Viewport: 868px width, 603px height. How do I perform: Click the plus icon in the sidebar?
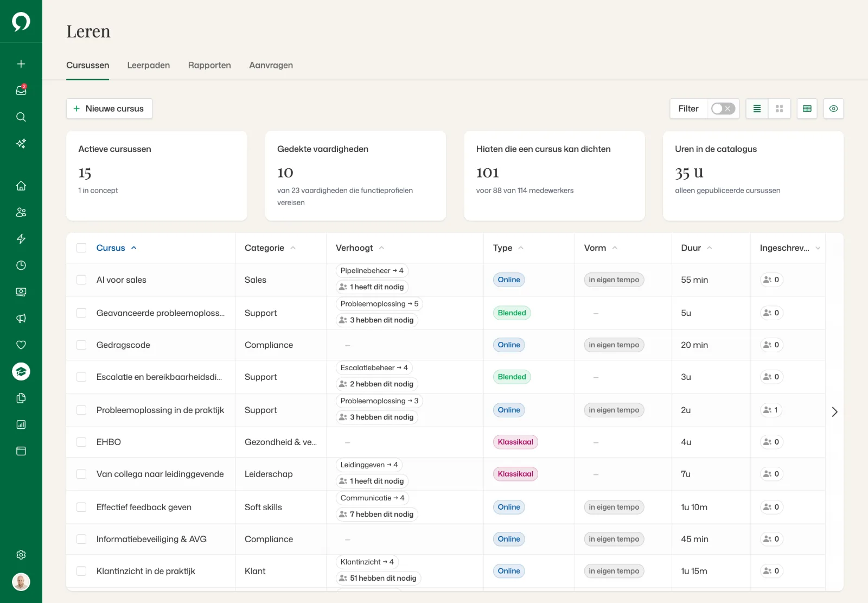pos(21,64)
